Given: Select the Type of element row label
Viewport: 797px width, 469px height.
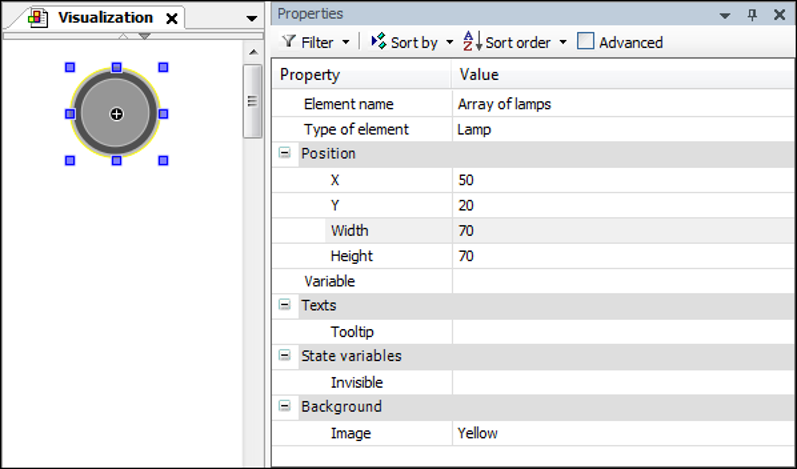Looking at the screenshot, I should click(356, 129).
